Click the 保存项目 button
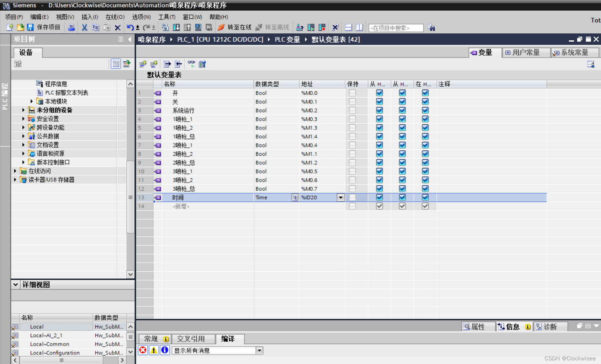 click(44, 27)
